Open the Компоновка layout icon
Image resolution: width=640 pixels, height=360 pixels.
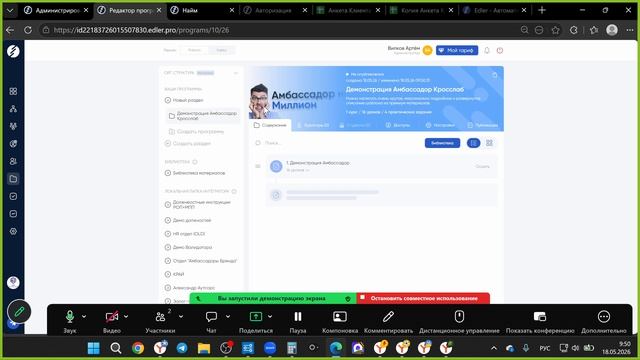[340, 317]
